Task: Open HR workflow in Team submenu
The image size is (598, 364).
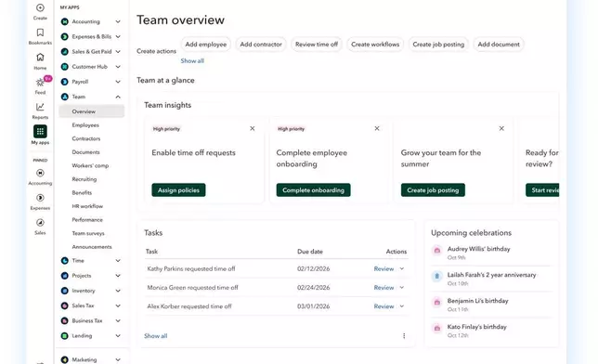Action: click(x=87, y=206)
